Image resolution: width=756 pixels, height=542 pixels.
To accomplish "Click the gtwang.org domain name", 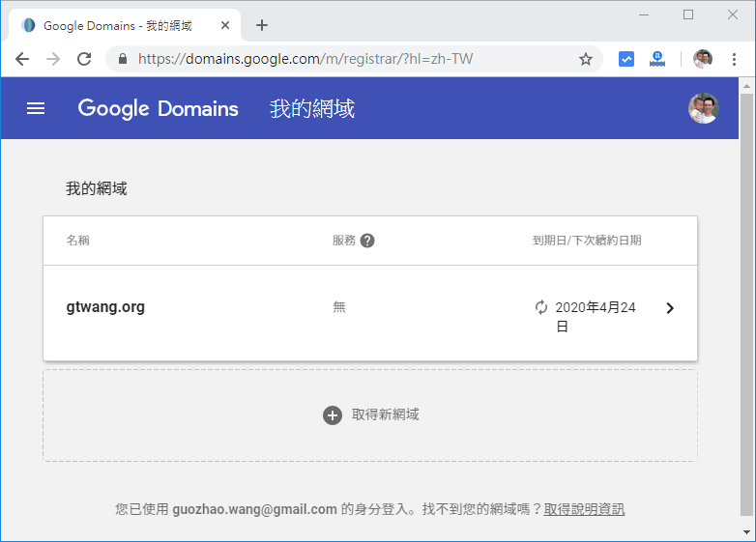I will tap(105, 307).
